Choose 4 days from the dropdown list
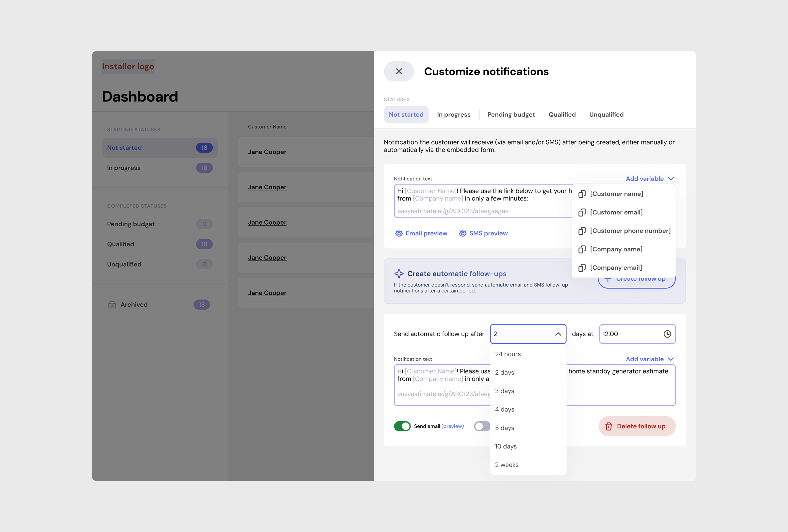Screen dimensions: 788x532 pos(528,410)
